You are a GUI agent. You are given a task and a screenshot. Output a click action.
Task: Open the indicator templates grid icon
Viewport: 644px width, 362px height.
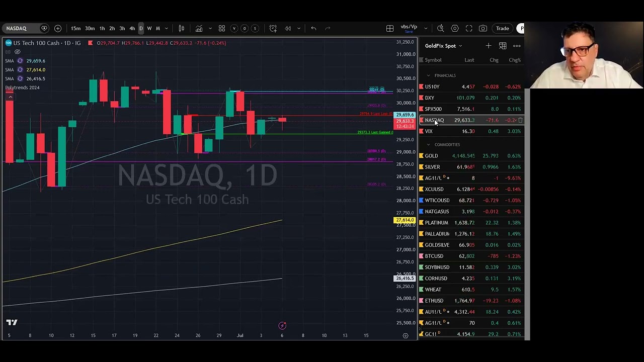coord(222,29)
